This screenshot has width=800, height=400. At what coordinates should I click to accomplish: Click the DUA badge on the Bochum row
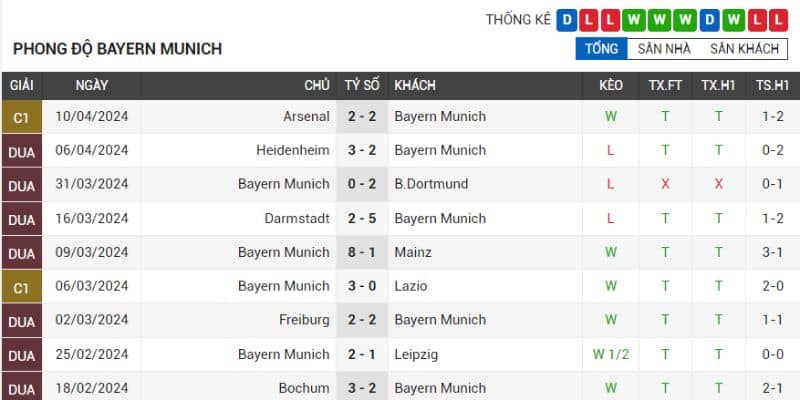(x=21, y=388)
